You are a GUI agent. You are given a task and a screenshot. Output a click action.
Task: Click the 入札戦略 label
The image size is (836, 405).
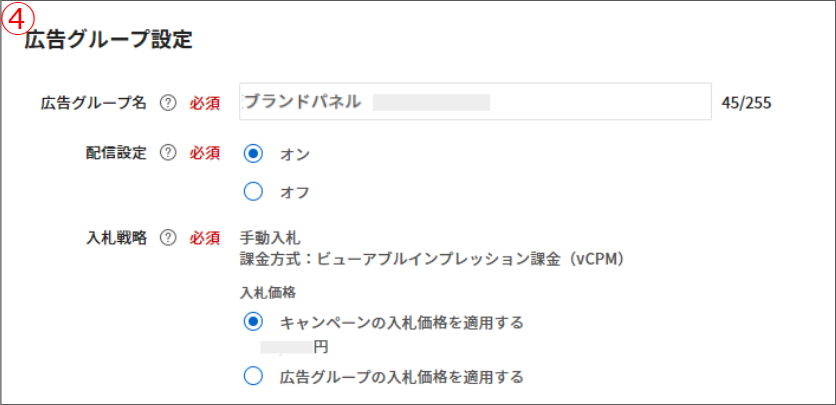point(116,238)
